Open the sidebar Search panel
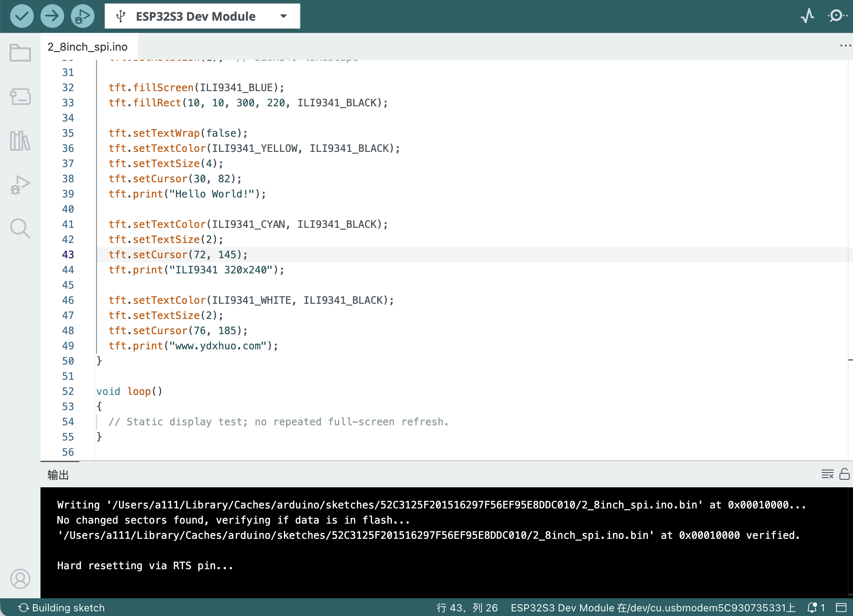853x616 pixels. pos(20,228)
